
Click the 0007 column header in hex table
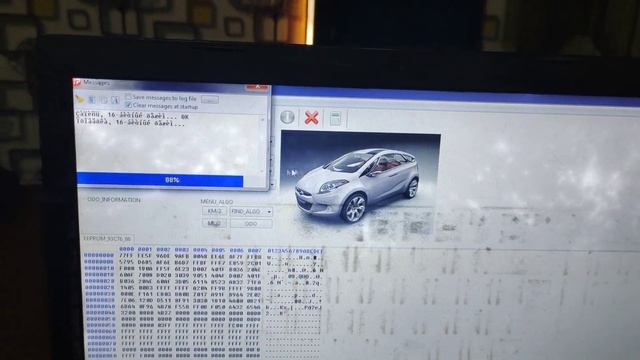click(254, 250)
